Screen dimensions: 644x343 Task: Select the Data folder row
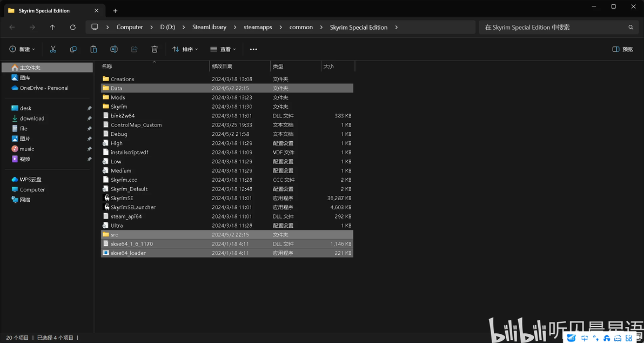click(227, 88)
